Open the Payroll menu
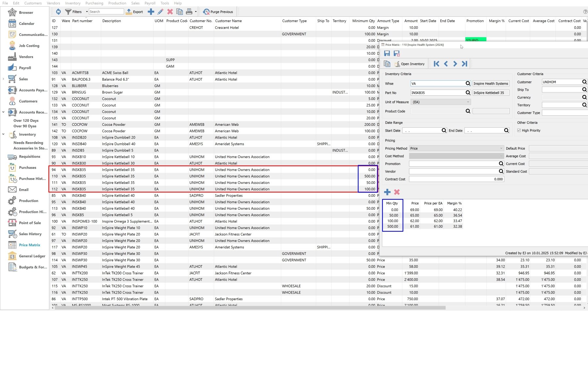588x392 pixels. tap(150, 3)
